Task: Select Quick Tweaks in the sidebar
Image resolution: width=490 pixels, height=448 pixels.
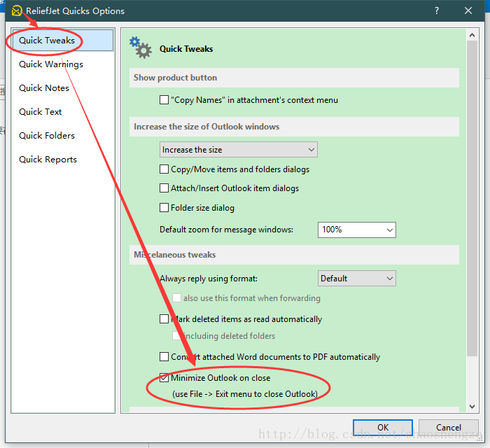Action: pos(63,41)
